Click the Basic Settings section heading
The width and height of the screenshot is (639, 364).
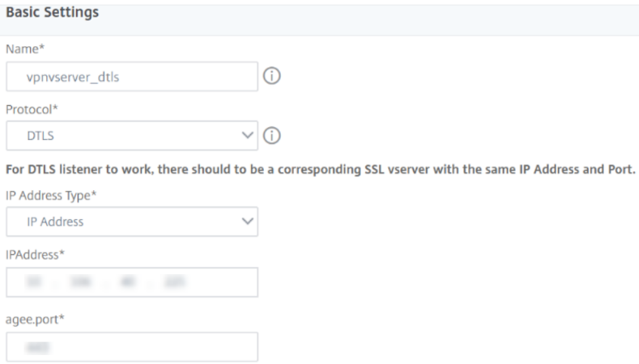[52, 14]
